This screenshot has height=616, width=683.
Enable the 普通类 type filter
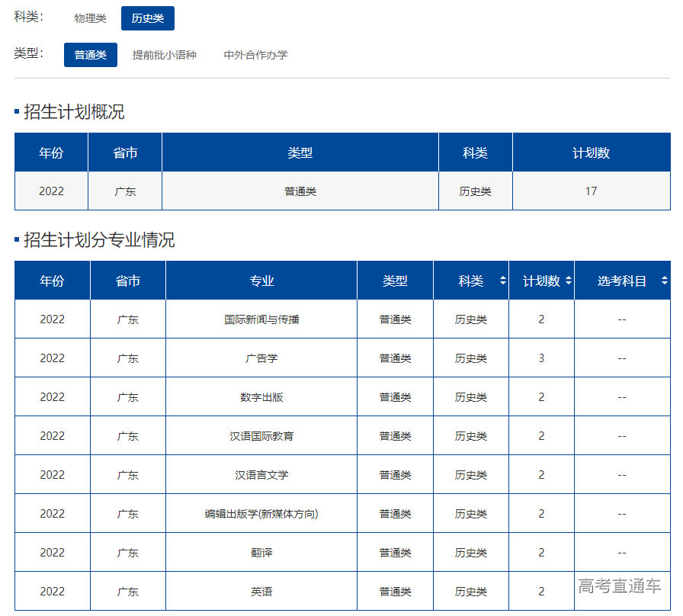click(x=90, y=55)
